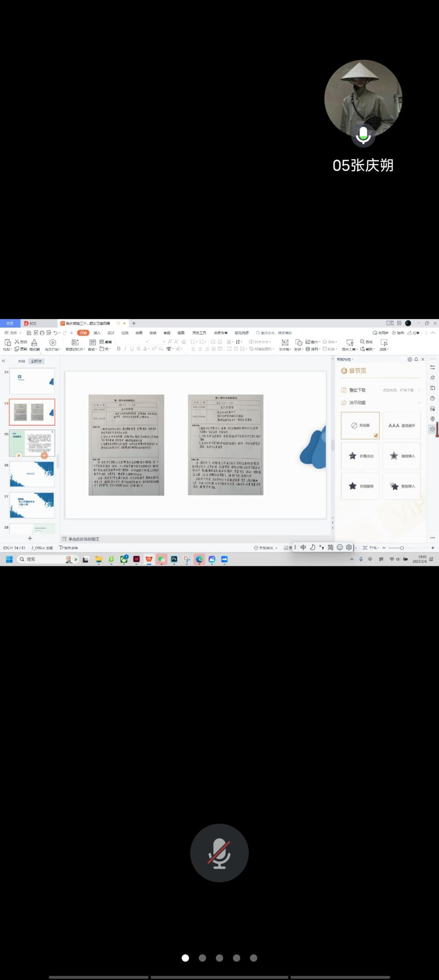Collapse the slide thumbnail panel with the double chevron
Screen dimensions: 439x980
pos(4,361)
